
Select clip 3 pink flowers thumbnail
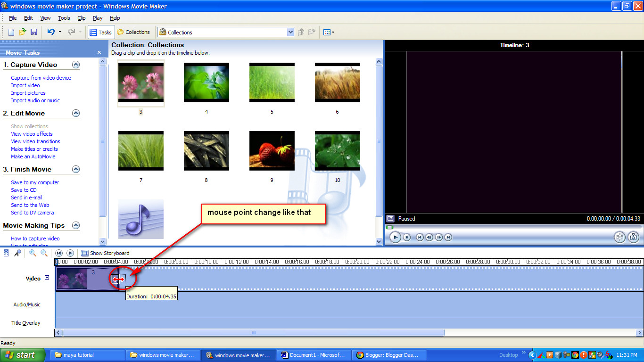[x=141, y=82]
